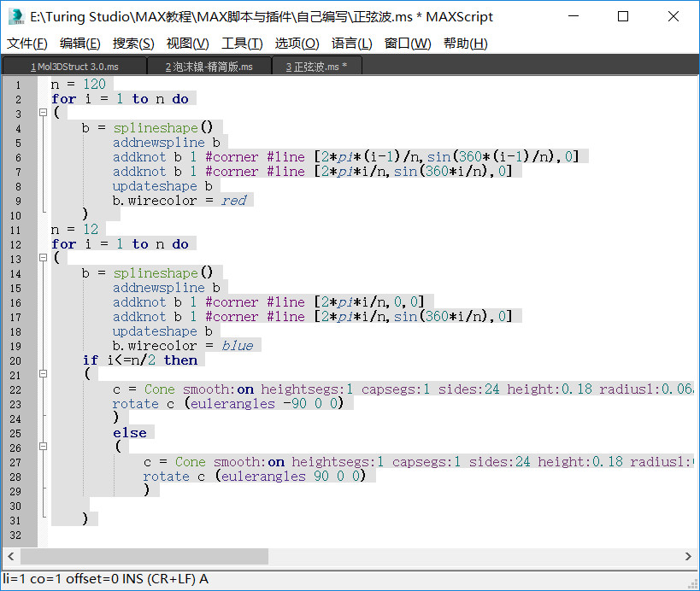Fold the else-block at line 26
This screenshot has height=591, width=700.
tap(43, 448)
